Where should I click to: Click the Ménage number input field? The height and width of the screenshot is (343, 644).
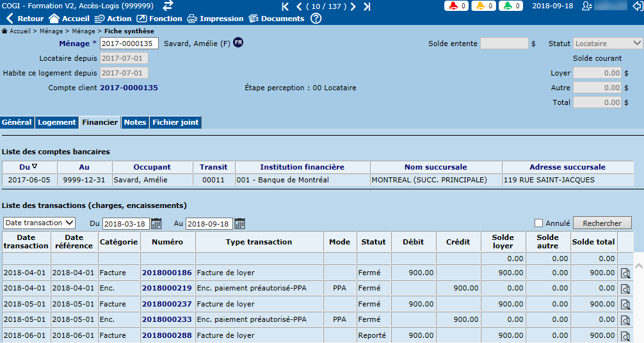tap(129, 44)
